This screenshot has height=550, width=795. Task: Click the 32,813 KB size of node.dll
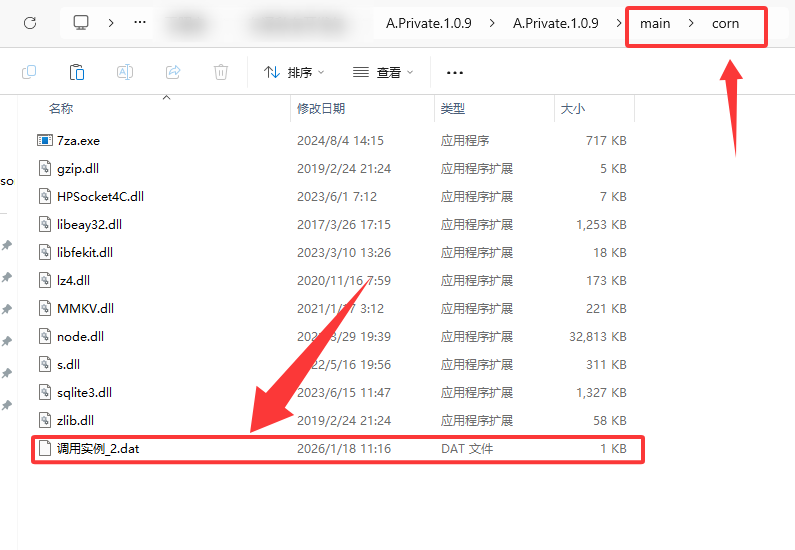pos(598,337)
